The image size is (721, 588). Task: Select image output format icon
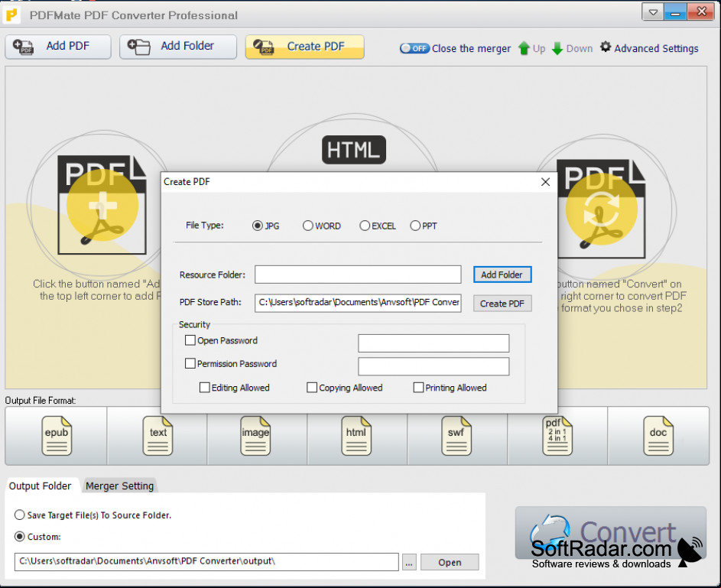255,435
